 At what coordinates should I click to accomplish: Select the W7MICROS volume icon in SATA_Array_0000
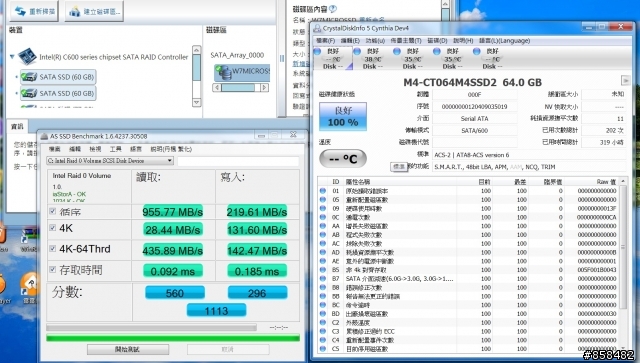pos(223,73)
